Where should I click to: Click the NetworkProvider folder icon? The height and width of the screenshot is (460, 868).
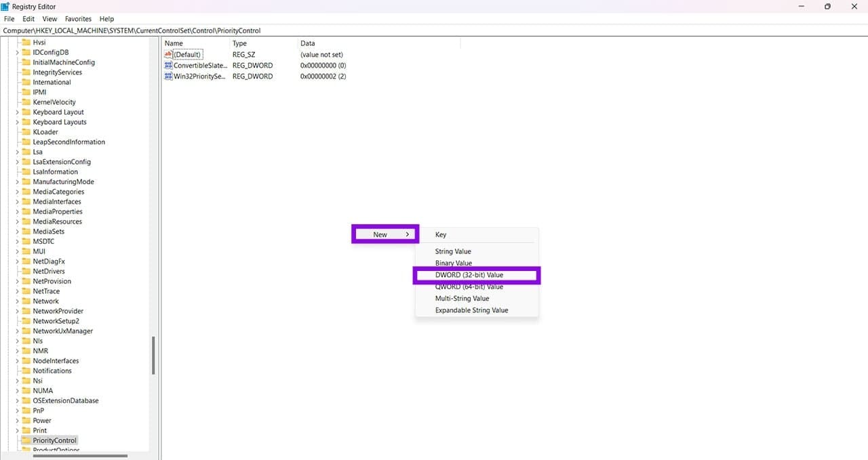(x=26, y=311)
